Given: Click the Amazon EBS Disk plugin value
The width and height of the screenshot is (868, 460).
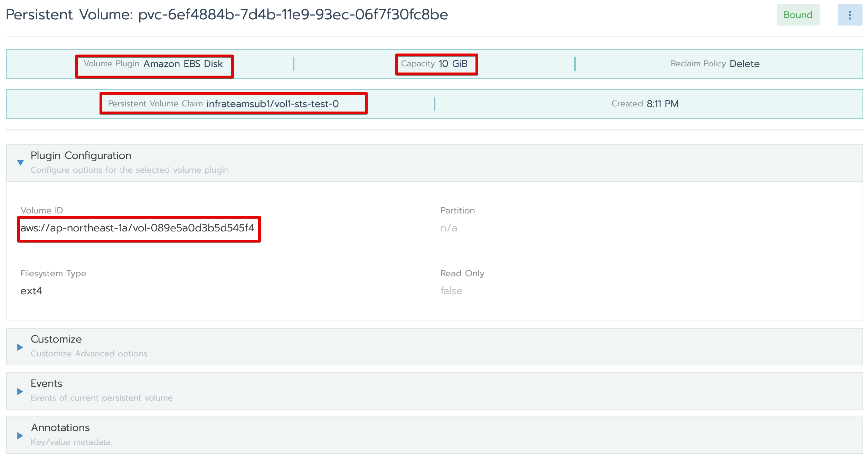Looking at the screenshot, I should tap(183, 64).
